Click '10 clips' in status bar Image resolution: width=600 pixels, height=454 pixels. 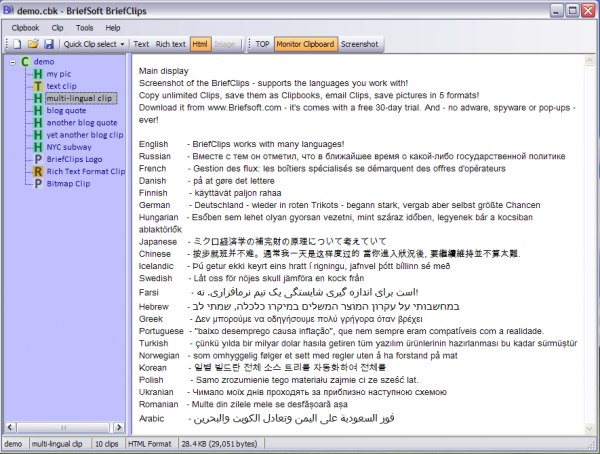pos(106,444)
